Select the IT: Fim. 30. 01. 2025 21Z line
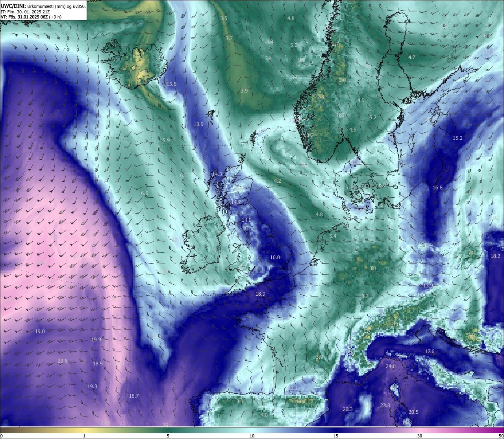Screen dimensions: 504x439 [x=25, y=12]
